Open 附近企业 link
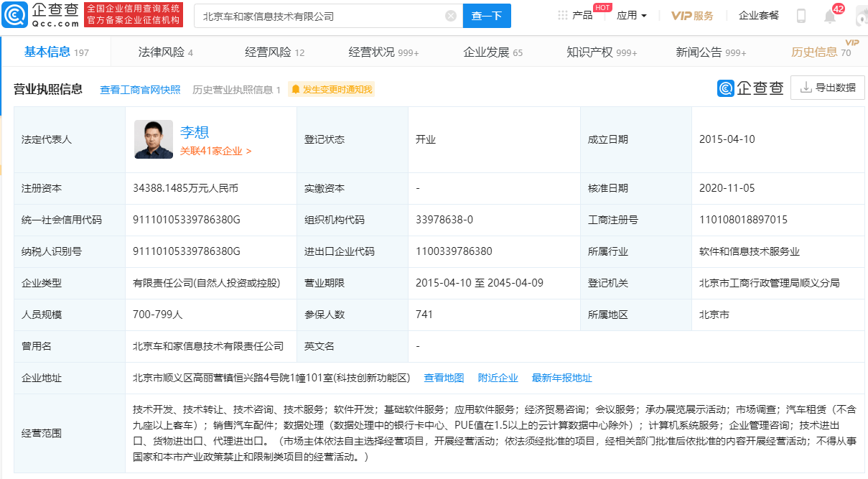The height and width of the screenshot is (479, 868). coord(498,378)
